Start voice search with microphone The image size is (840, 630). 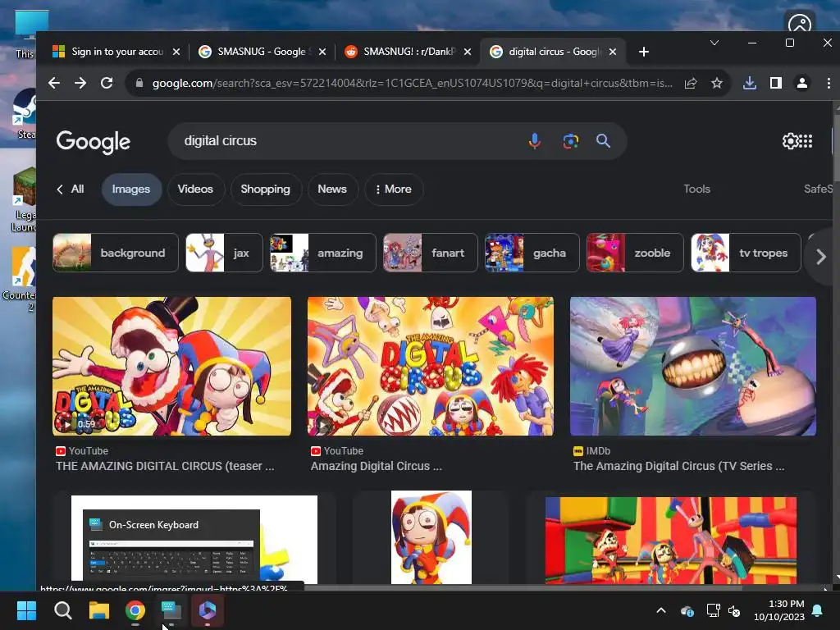534,141
